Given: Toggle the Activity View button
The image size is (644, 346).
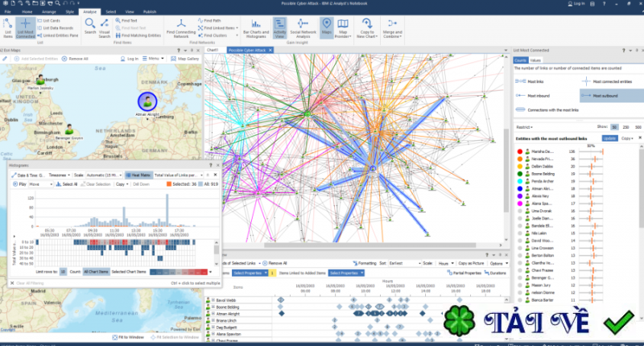Looking at the screenshot, I should point(279,28).
